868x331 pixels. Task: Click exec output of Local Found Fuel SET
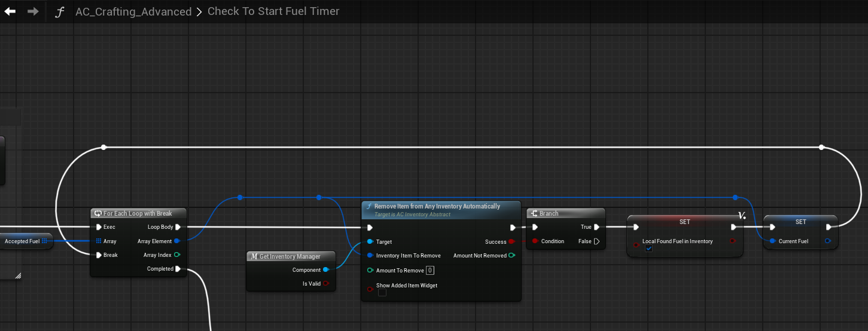pyautogui.click(x=733, y=227)
